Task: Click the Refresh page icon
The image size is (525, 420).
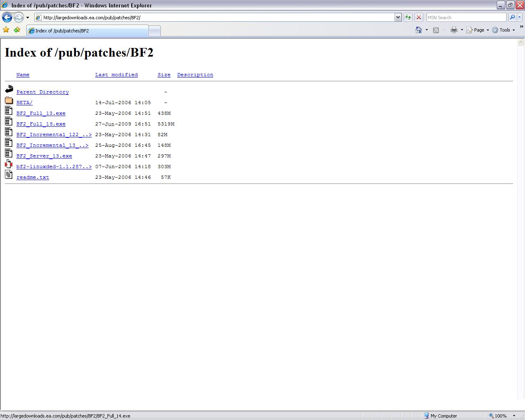Action: pos(408,17)
